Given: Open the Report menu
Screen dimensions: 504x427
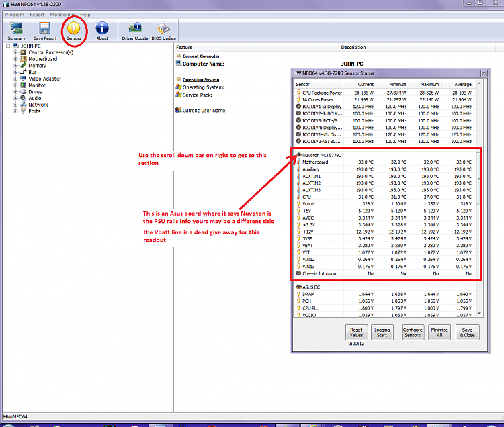Looking at the screenshot, I should (37, 15).
